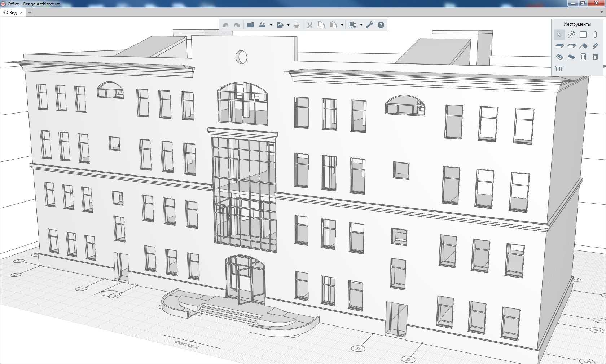This screenshot has height=364, width=606.
Task: Cut selection with the scissors icon
Action: (x=309, y=25)
